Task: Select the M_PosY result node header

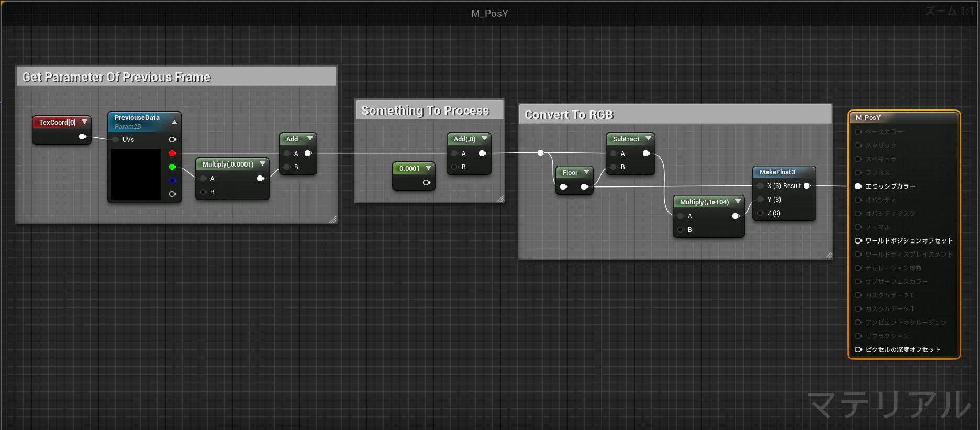Action: (x=904, y=117)
